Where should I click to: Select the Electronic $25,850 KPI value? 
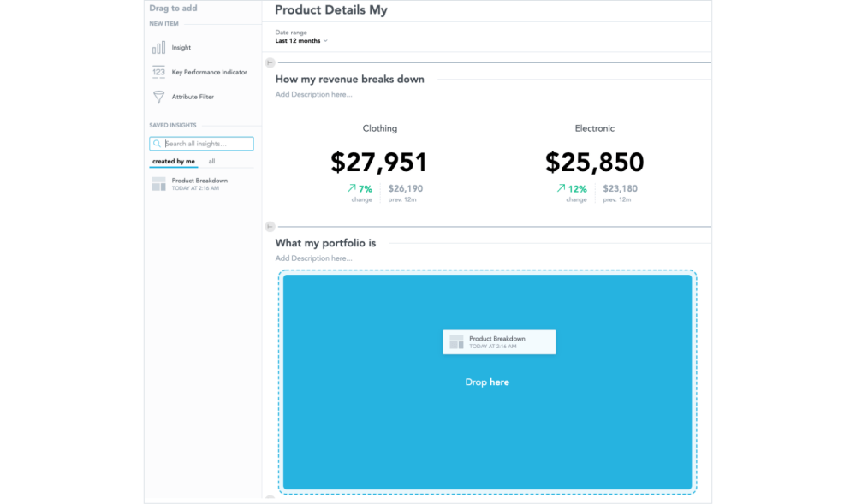594,162
